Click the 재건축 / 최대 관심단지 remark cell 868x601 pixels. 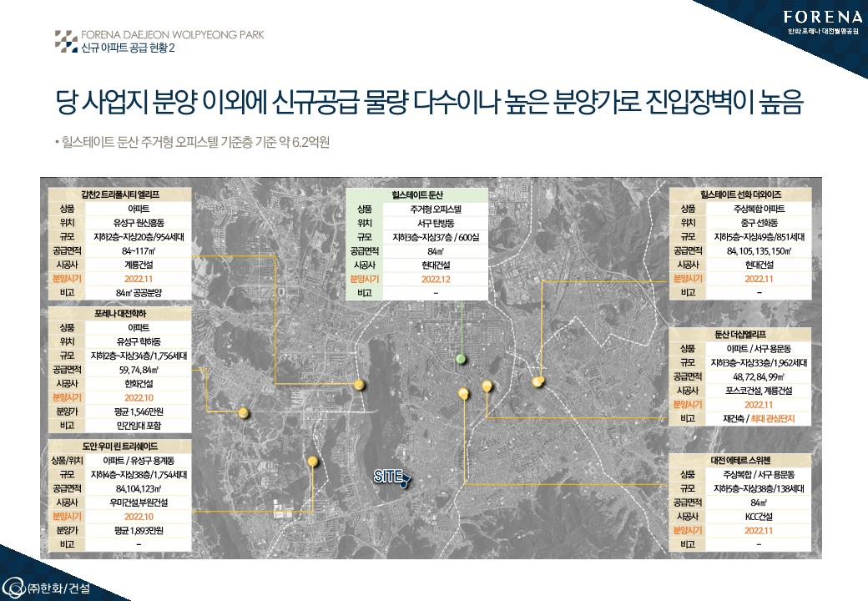coord(759,418)
